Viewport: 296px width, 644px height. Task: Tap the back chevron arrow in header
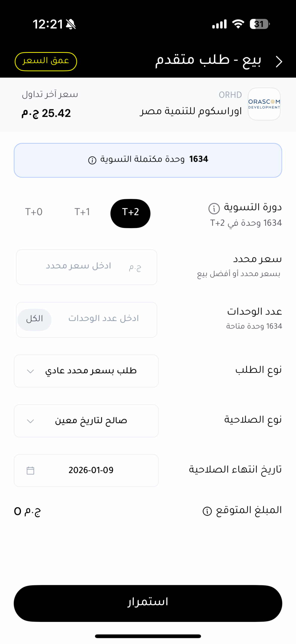[x=279, y=62]
